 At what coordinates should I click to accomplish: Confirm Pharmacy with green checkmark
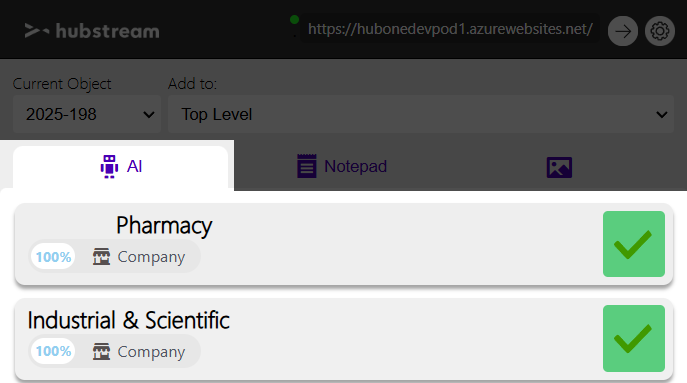(634, 244)
